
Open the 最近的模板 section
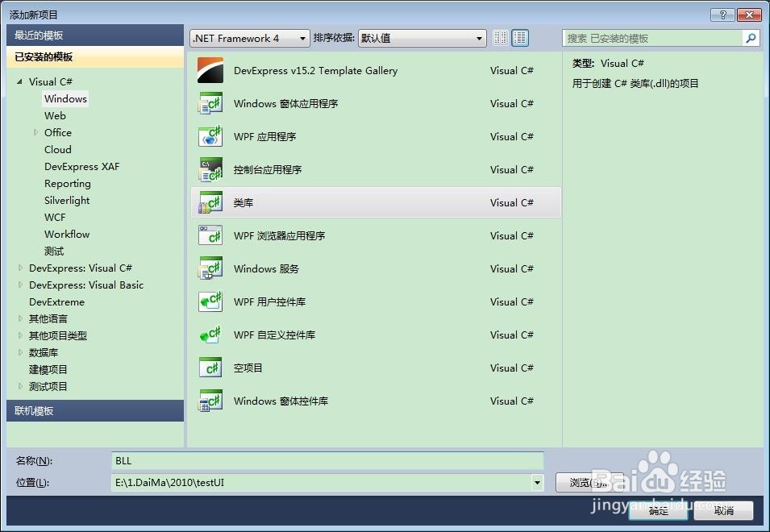coord(95,35)
